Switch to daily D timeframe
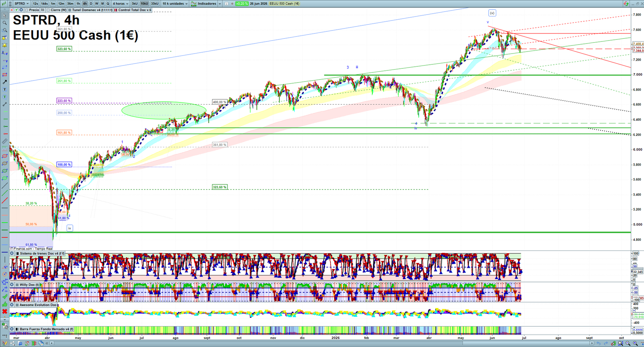 tap(91, 4)
